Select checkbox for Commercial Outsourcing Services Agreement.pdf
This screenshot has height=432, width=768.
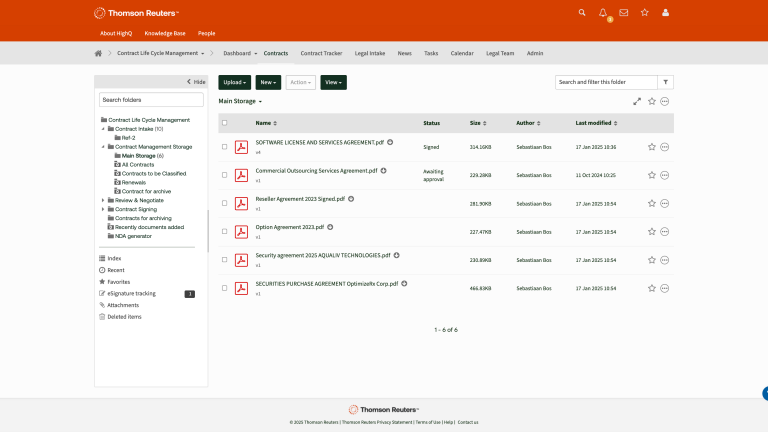tap(225, 175)
